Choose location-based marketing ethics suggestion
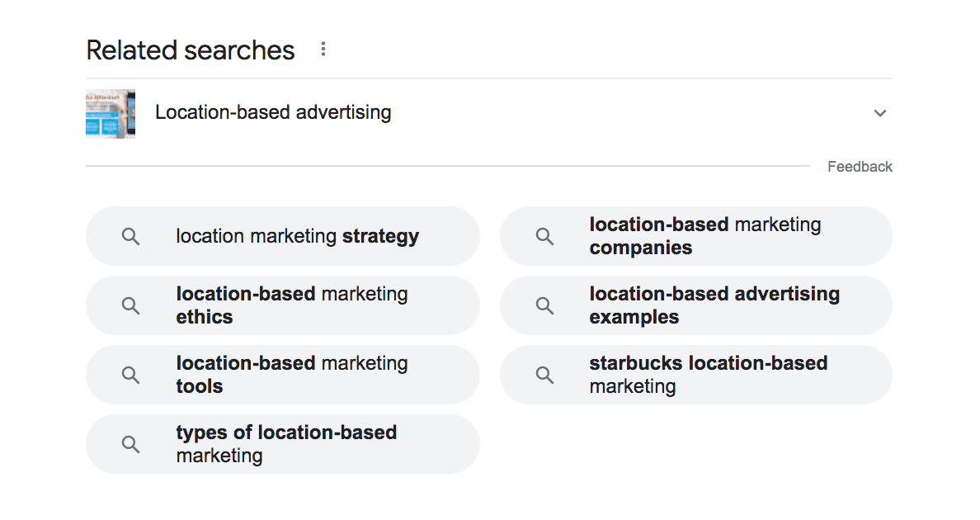The height and width of the screenshot is (520, 980). (x=282, y=305)
